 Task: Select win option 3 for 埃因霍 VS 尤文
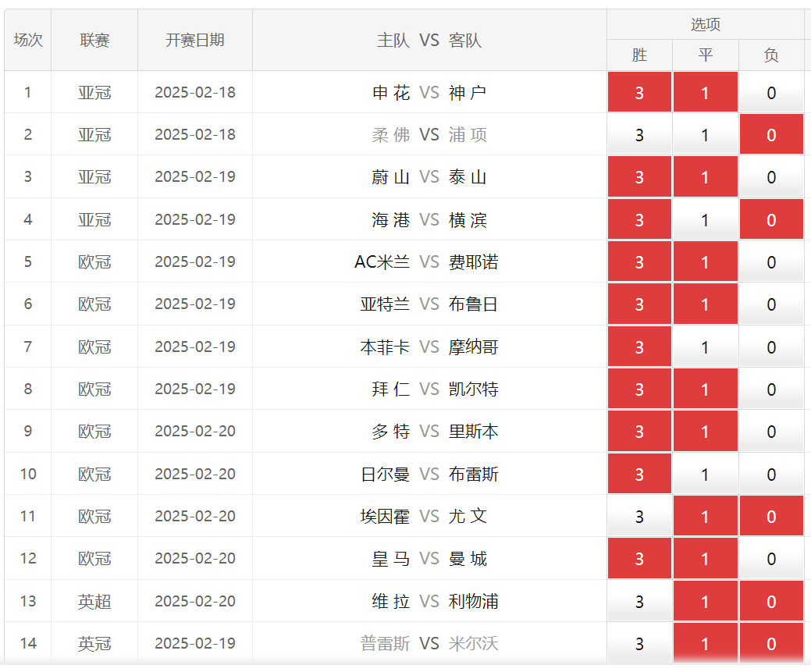639,516
